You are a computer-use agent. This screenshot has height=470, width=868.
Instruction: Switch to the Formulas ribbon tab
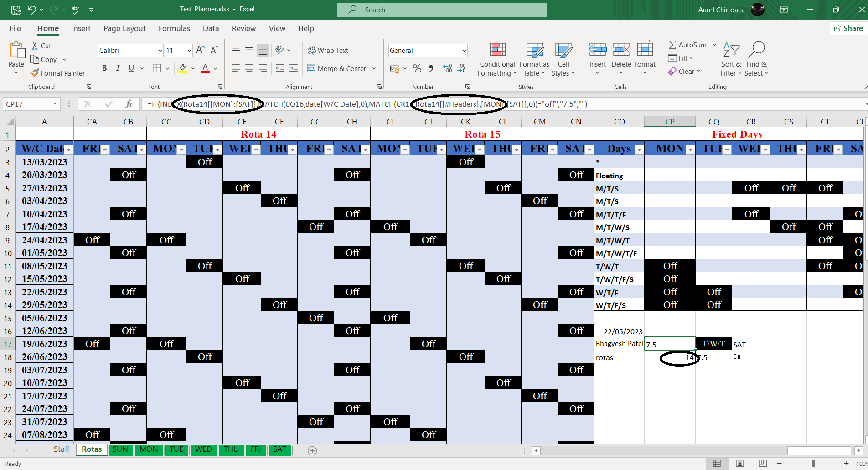coord(174,28)
